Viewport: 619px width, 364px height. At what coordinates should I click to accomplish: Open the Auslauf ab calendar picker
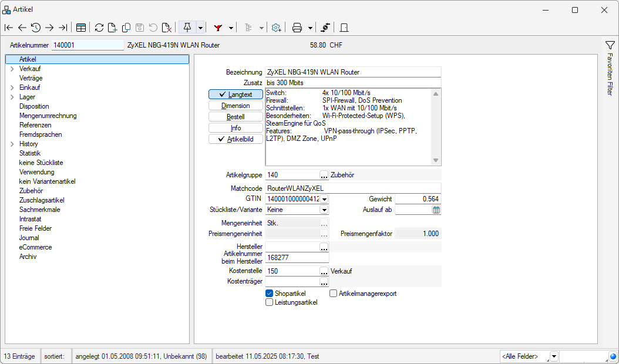point(436,210)
